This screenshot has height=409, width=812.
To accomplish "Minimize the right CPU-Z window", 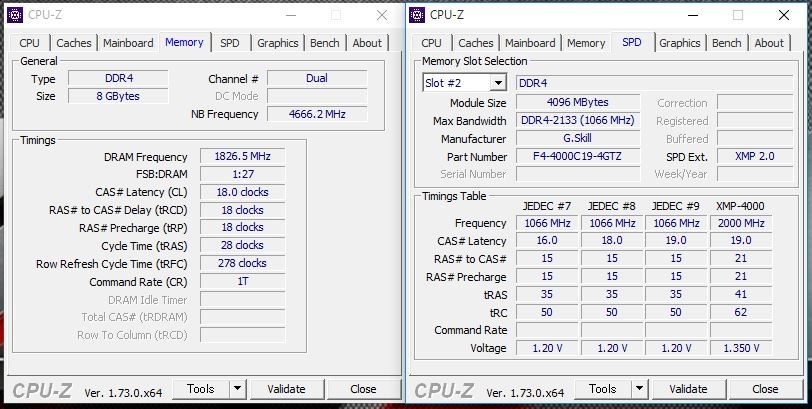I will (x=693, y=16).
